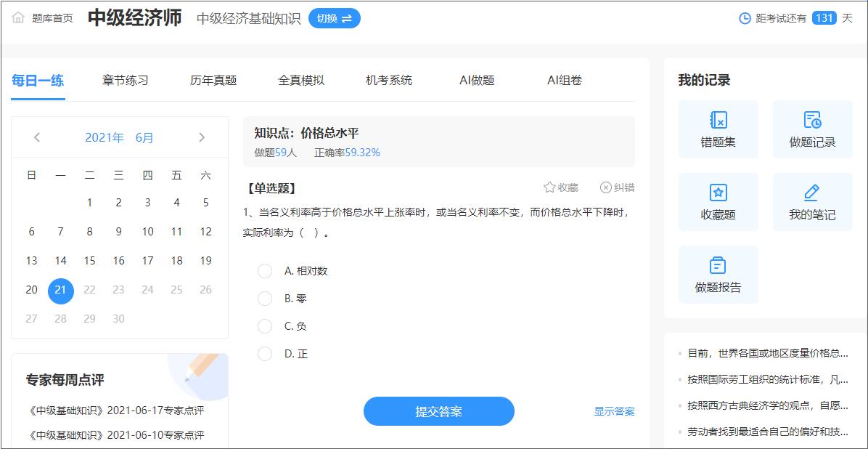Image resolution: width=868 pixels, height=449 pixels.
Task: Open the 做题记录 practice records
Action: (x=812, y=129)
